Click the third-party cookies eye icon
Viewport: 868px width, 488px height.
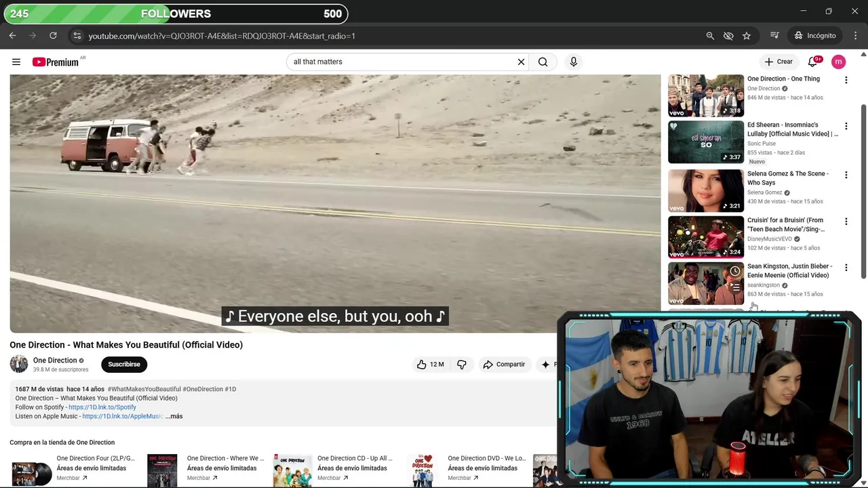728,35
